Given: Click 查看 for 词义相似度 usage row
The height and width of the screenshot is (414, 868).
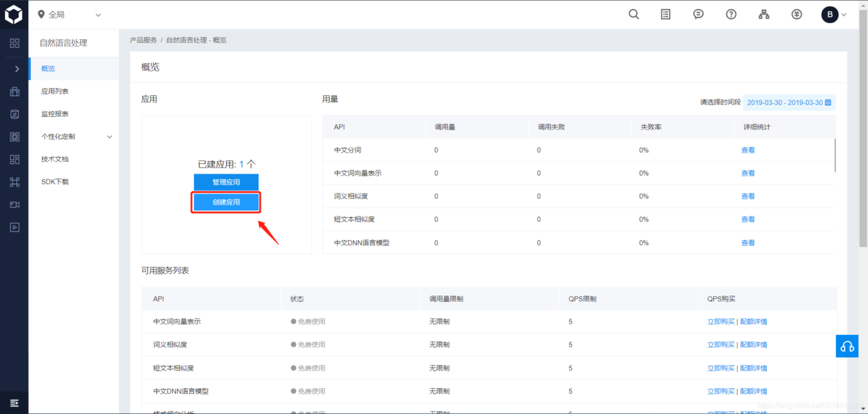Looking at the screenshot, I should pyautogui.click(x=748, y=196).
